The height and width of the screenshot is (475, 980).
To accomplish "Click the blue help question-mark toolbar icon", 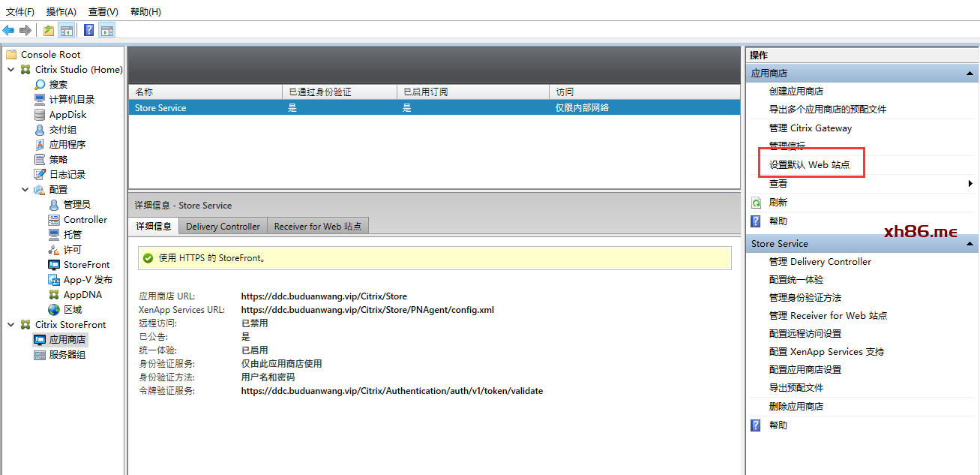I will click(x=89, y=30).
